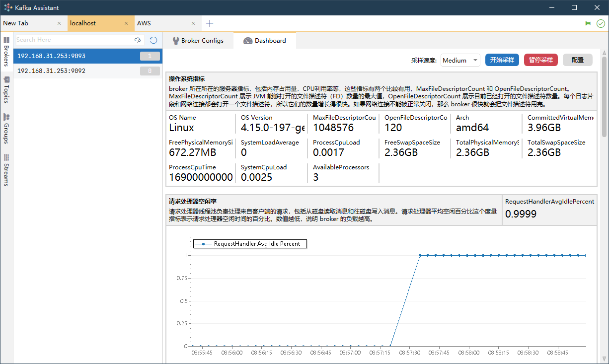The image size is (609, 364).
Task: Activate the Dashboard tab
Action: point(265,40)
